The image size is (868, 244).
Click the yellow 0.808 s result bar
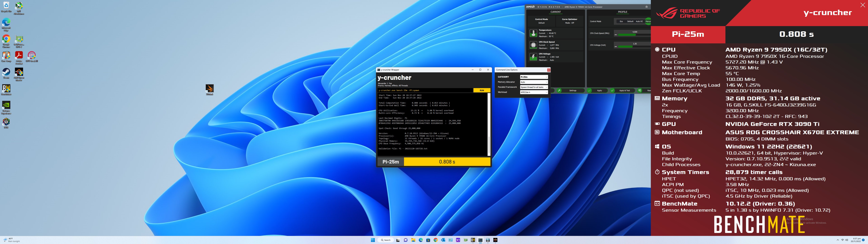click(447, 162)
